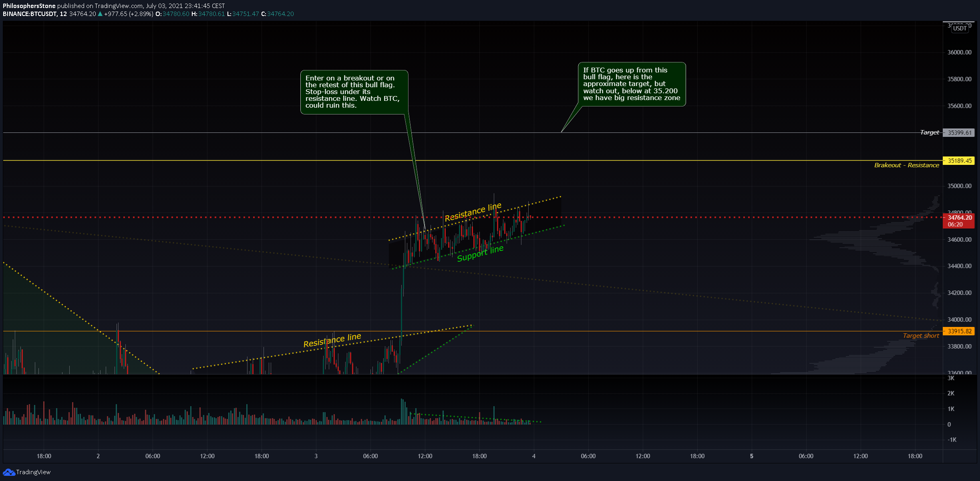Click the date label '4' on time axis

[534, 456]
